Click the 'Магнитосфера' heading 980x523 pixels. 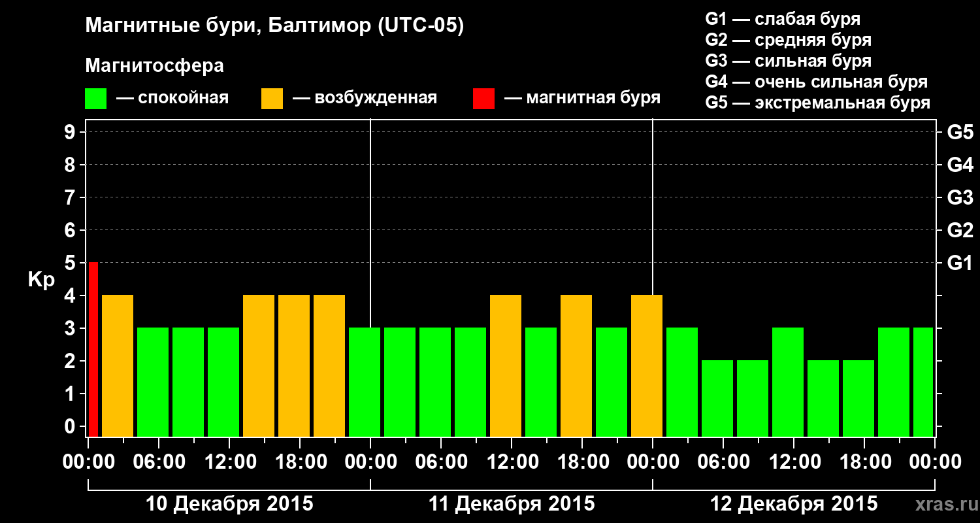[x=155, y=66]
